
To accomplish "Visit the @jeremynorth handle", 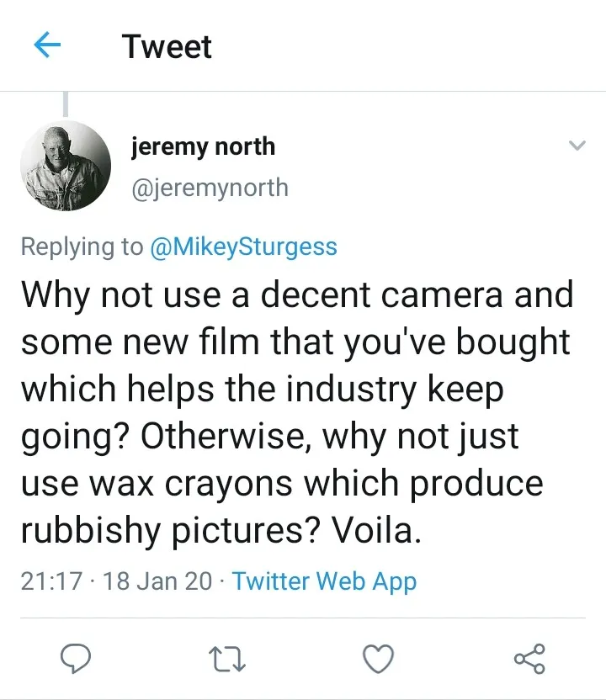I will pyautogui.click(x=210, y=188).
